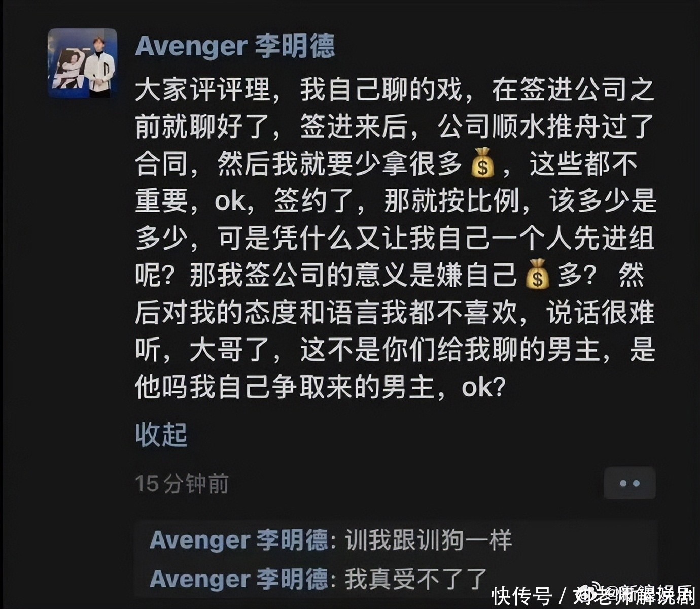The image size is (700, 609).
Task: Select the line starting 重要,ok,签约了
Action: tap(396, 201)
